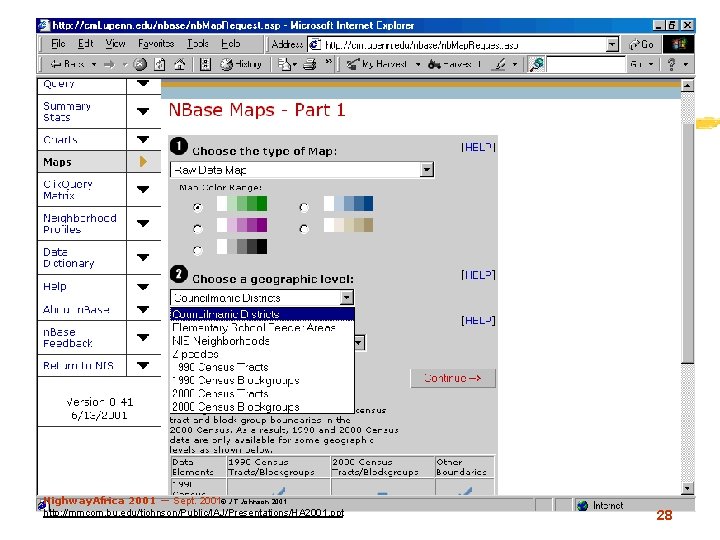Select highlighted Councilmanic Districts option
This screenshot has height=540, width=720.
(x=262, y=314)
